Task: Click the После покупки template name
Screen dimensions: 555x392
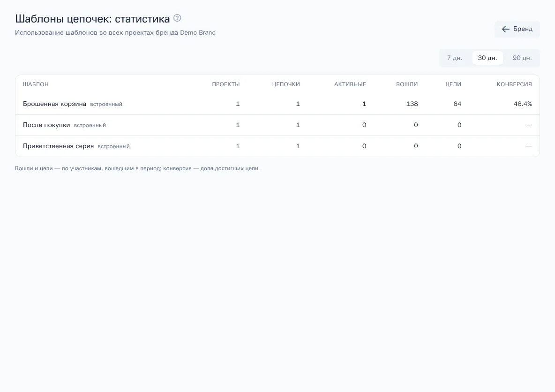Action: point(46,125)
